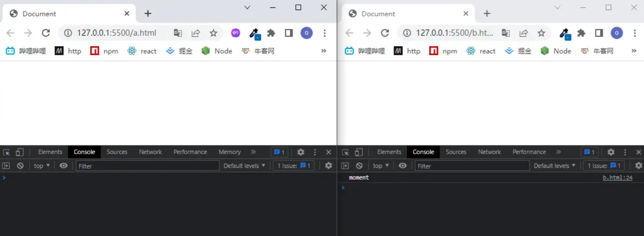This screenshot has height=236, width=644.
Task: Click the 1 Issue button in left console
Action: 294,166
